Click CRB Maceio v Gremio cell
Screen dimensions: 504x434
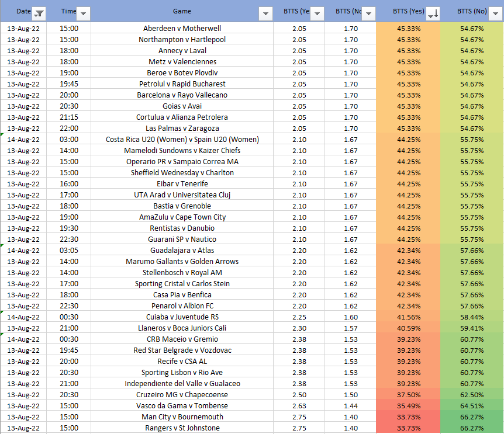(182, 339)
